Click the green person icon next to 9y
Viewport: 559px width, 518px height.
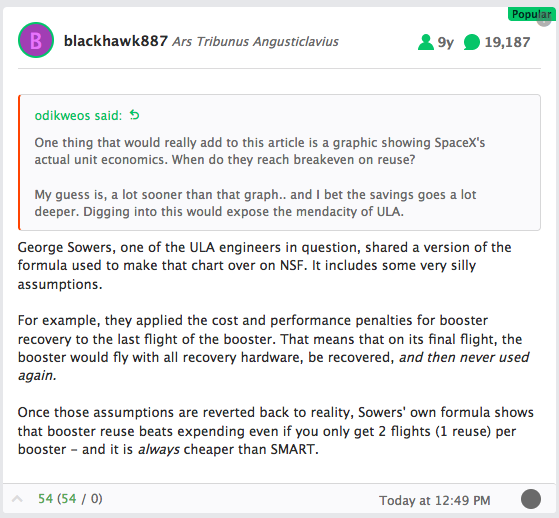pos(425,42)
